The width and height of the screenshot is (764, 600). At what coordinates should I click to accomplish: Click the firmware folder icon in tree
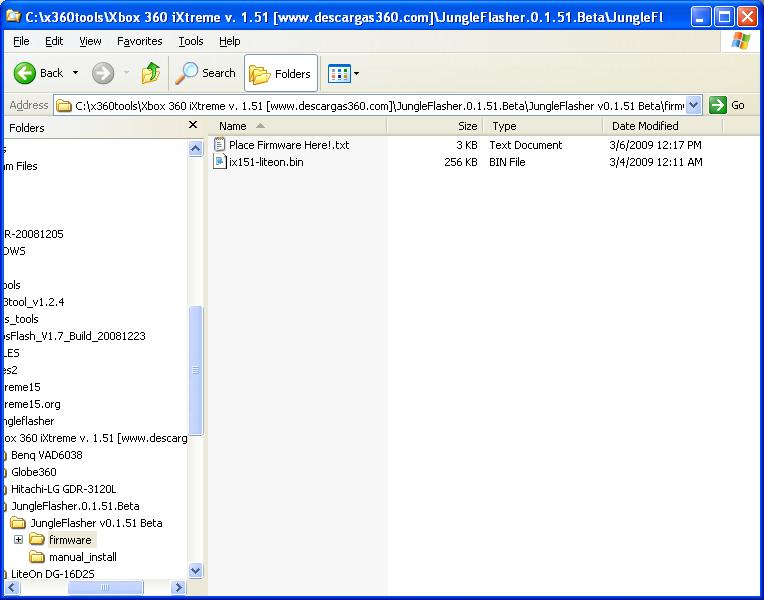(x=37, y=539)
